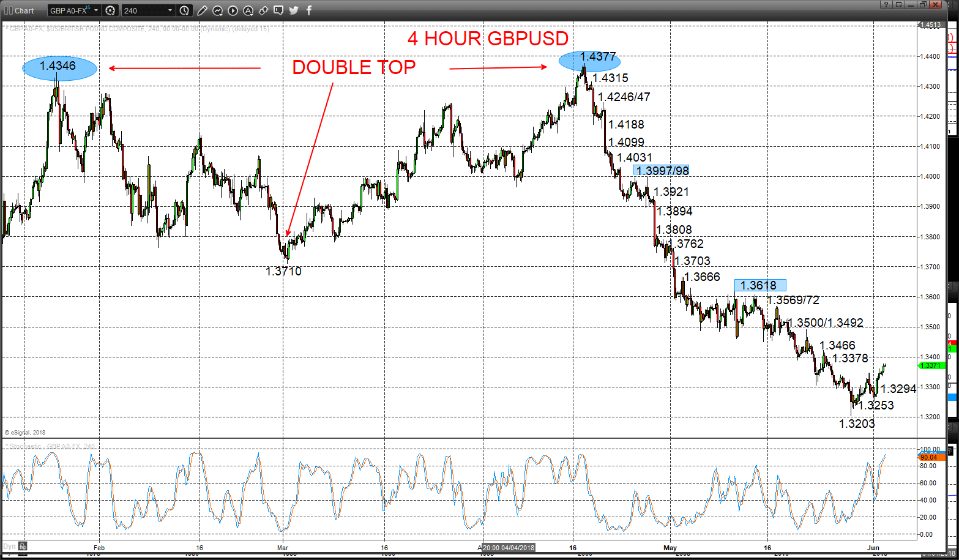Click the 1.3294 level label
Viewport: 959px width, 560px height.
tap(898, 389)
